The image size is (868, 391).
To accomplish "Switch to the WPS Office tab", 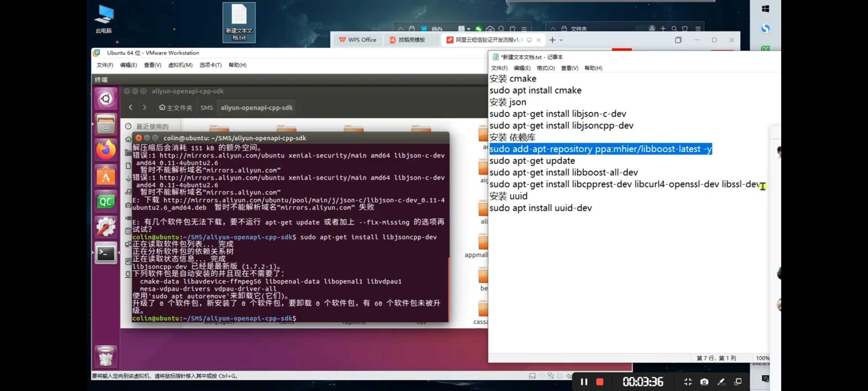I will pos(357,40).
